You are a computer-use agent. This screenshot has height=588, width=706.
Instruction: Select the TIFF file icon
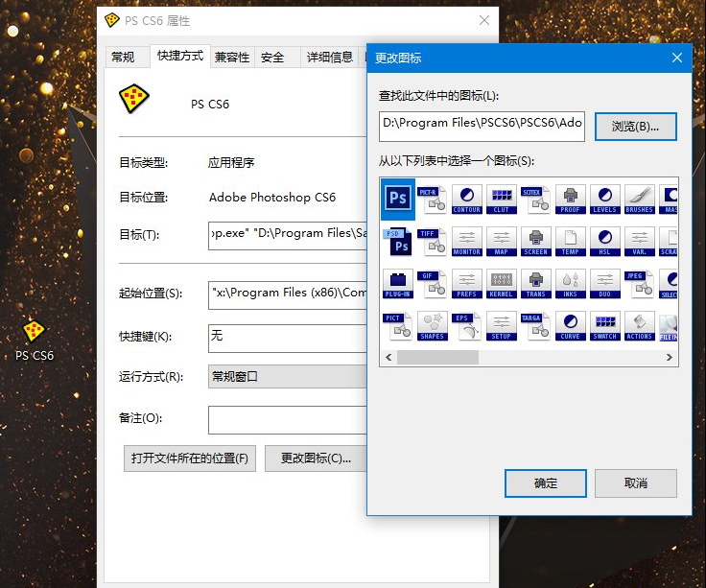(x=433, y=241)
